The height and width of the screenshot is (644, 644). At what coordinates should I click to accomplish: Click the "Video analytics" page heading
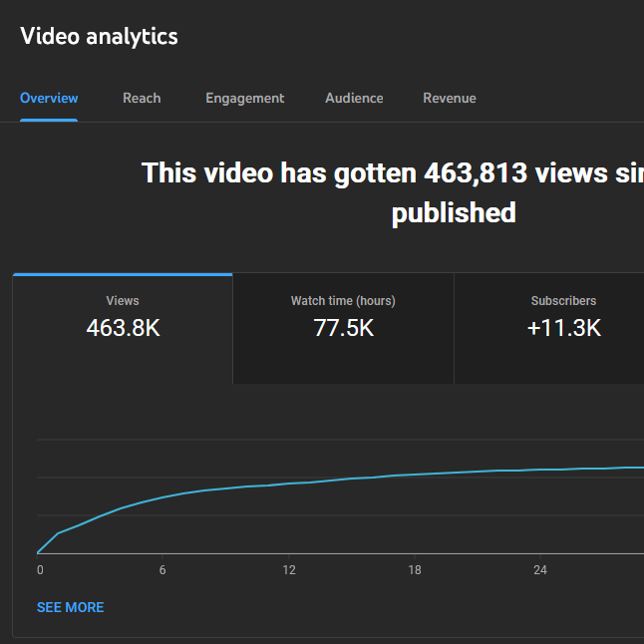[x=99, y=37]
